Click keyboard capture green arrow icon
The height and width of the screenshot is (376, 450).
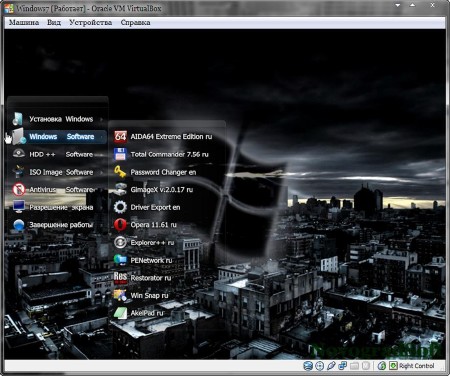393,366
